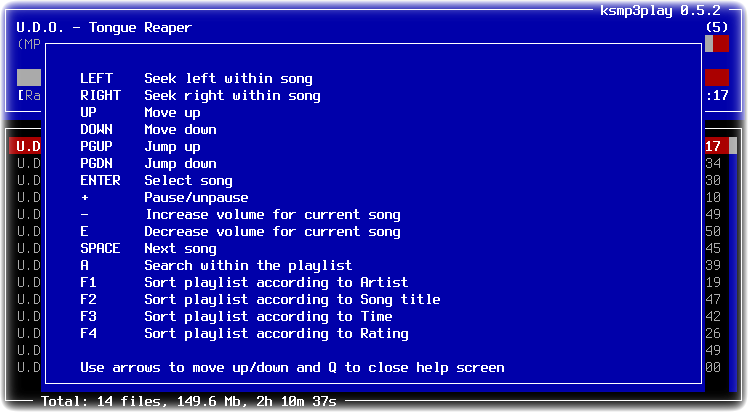
Task: Click the 'RIGHT' key label in help
Action: (x=100, y=95)
